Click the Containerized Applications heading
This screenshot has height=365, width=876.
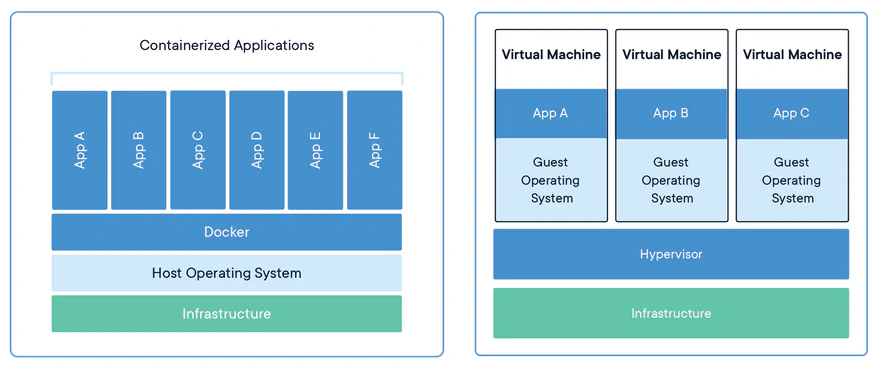click(x=227, y=45)
